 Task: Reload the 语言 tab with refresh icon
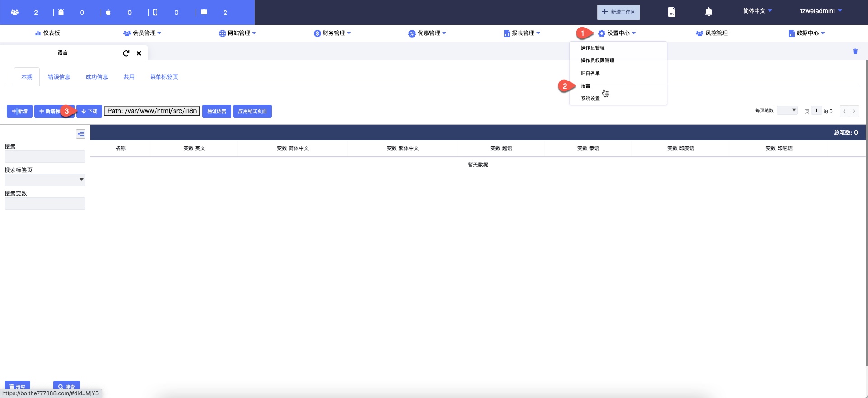point(126,53)
